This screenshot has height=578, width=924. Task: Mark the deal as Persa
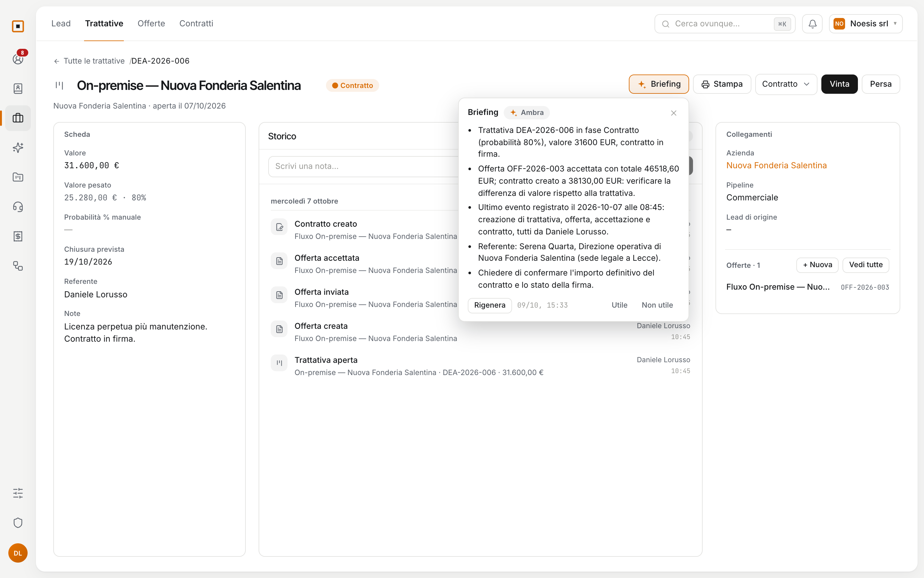tap(880, 84)
